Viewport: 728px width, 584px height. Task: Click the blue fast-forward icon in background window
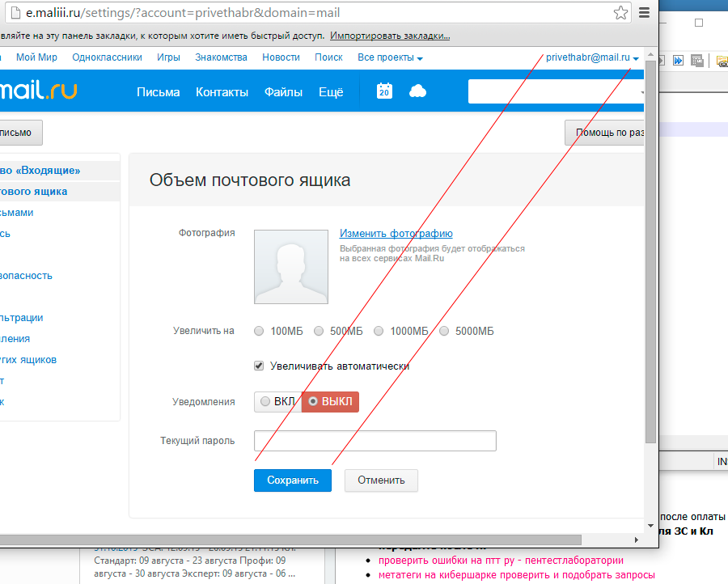click(x=679, y=61)
